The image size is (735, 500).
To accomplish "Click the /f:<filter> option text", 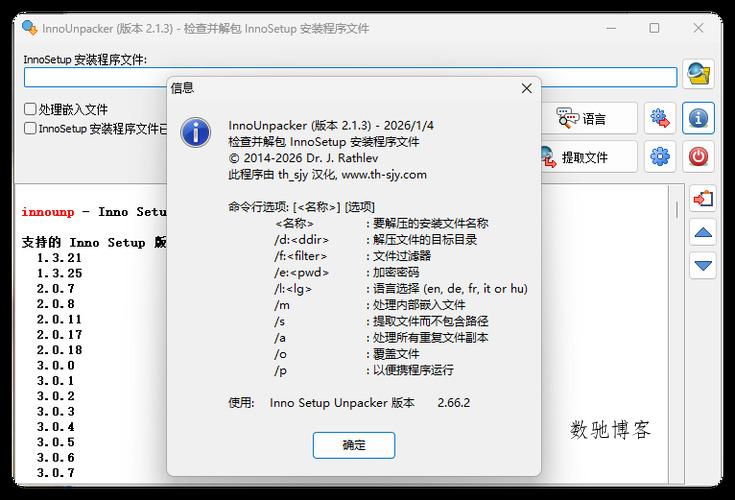I will tap(300, 256).
